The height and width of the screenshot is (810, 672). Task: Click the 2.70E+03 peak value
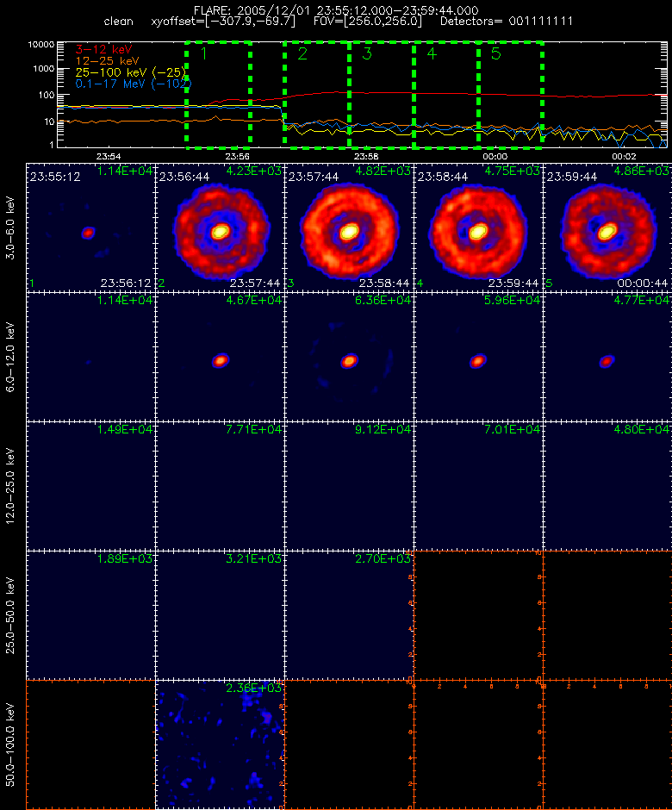[383, 558]
